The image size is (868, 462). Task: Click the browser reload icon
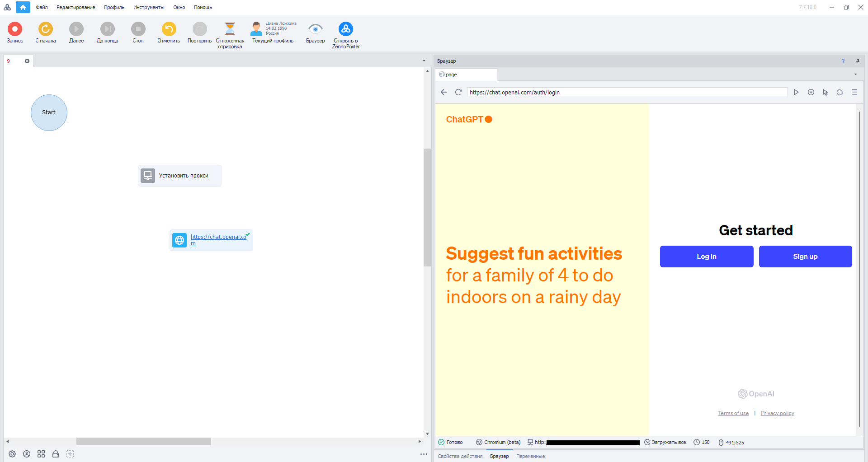(x=458, y=92)
